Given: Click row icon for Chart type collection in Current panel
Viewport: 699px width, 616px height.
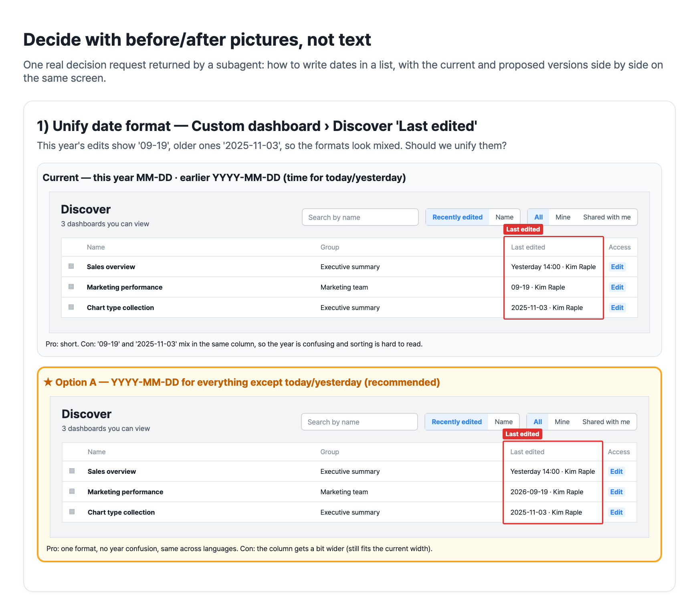Looking at the screenshot, I should 71,307.
